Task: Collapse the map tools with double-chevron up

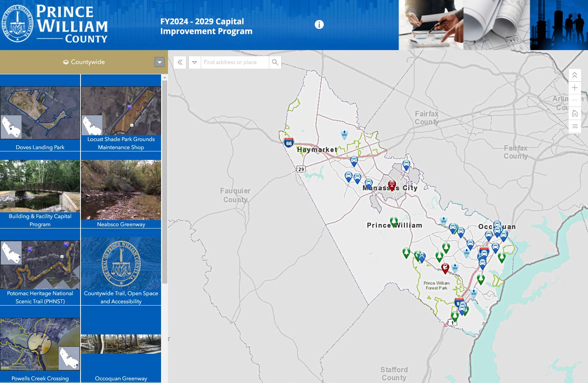Action: [575, 75]
